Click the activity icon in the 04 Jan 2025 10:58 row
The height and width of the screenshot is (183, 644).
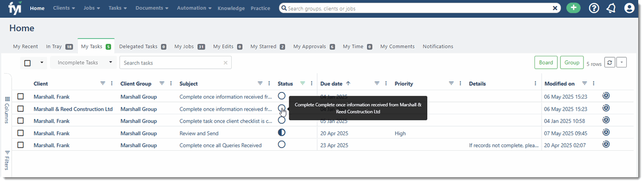[x=606, y=120]
